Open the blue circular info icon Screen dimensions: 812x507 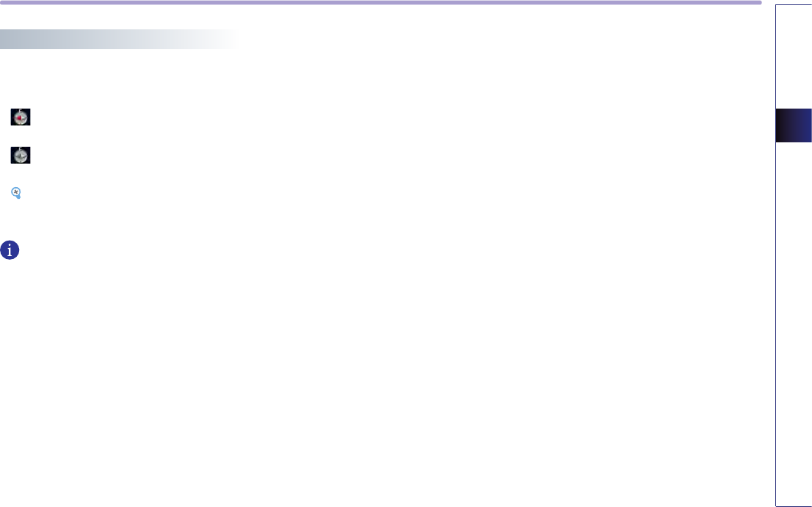tap(10, 250)
